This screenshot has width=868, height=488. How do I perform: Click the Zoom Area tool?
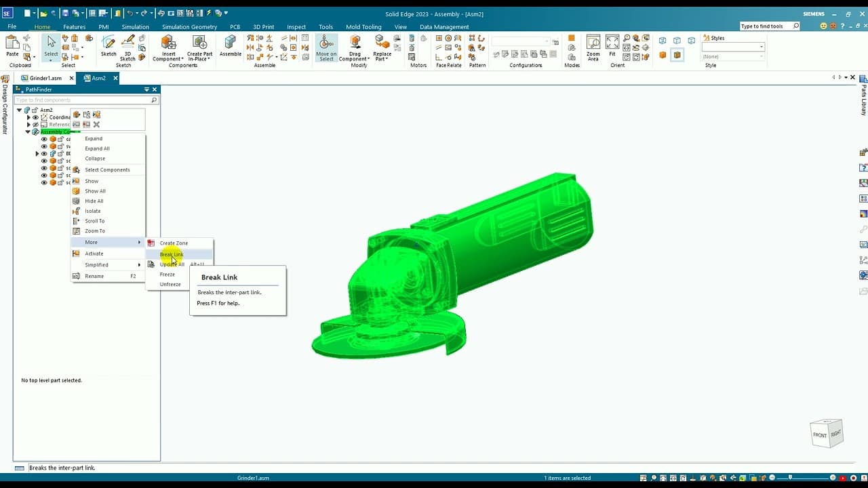pos(593,47)
